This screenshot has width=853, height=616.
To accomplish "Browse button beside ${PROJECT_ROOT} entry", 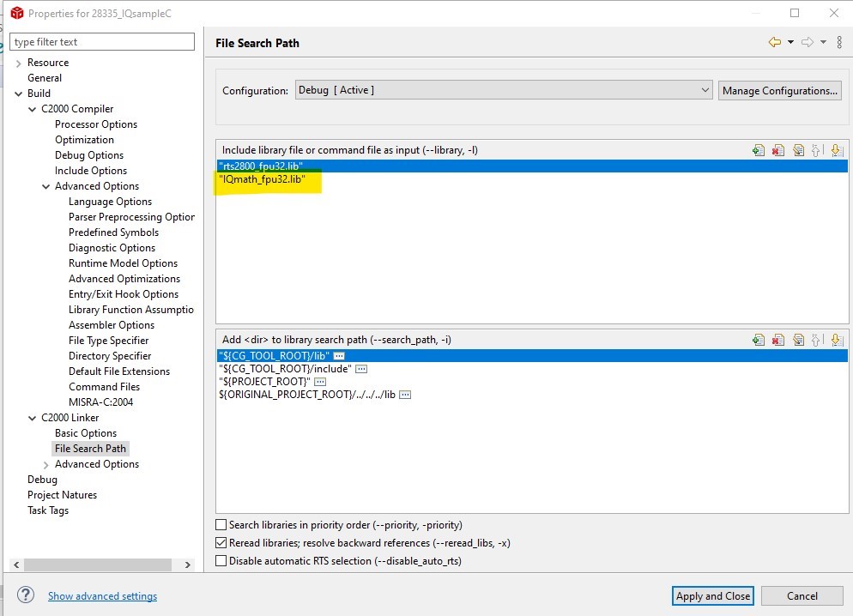I will coord(320,382).
